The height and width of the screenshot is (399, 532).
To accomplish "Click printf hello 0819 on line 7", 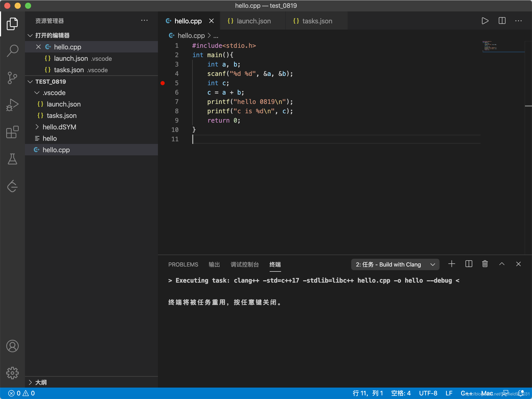I will pos(250,102).
